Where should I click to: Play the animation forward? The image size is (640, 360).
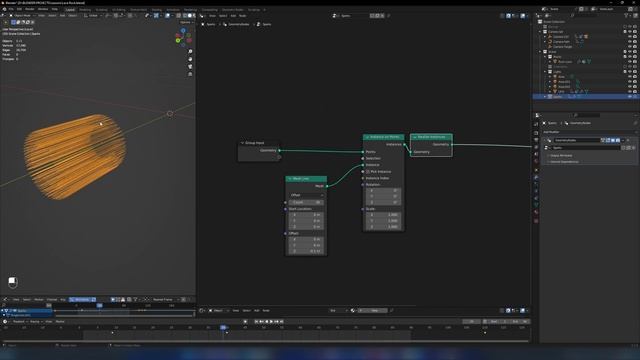(x=271, y=322)
